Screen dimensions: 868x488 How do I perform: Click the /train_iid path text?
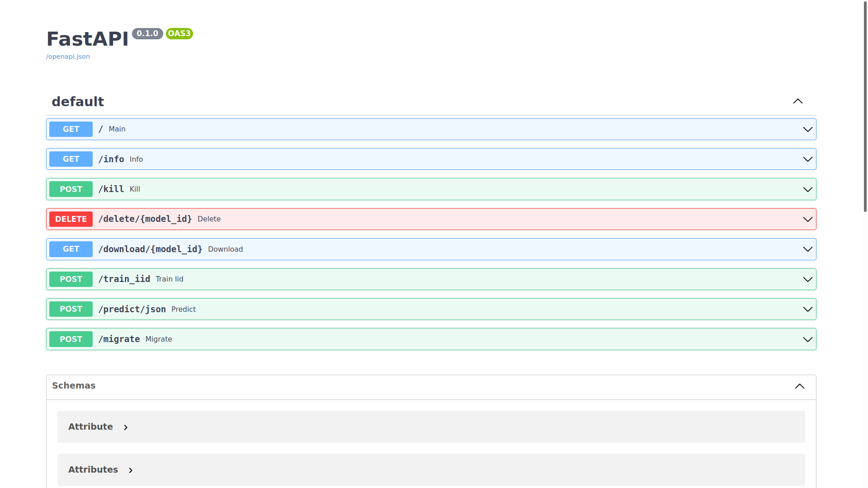pos(124,279)
